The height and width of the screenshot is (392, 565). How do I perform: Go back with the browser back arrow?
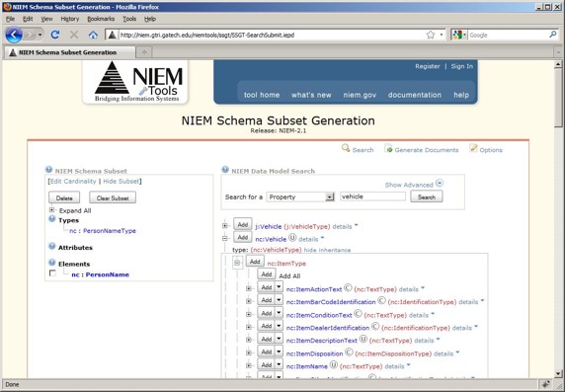coord(14,35)
